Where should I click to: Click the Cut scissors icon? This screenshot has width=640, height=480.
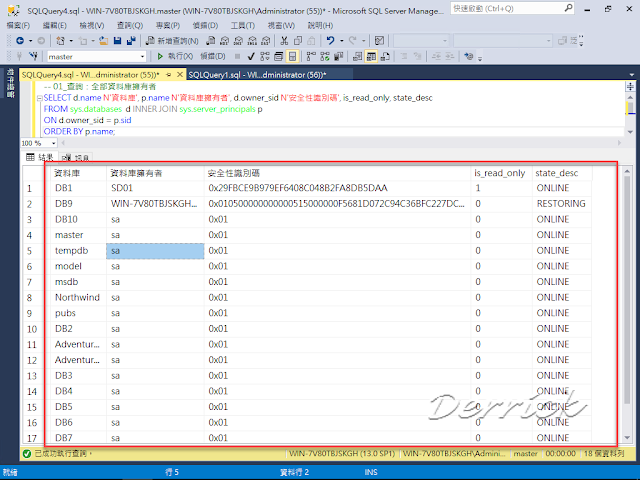pos(284,40)
